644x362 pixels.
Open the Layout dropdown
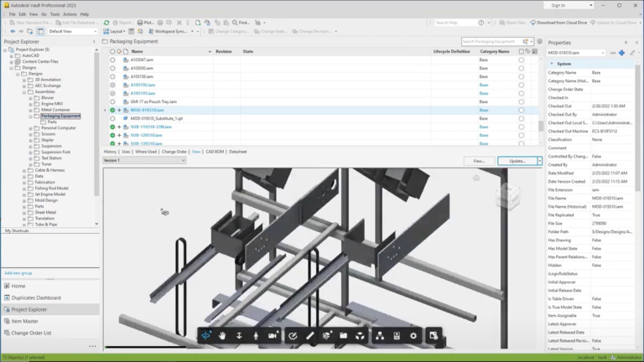(115, 31)
